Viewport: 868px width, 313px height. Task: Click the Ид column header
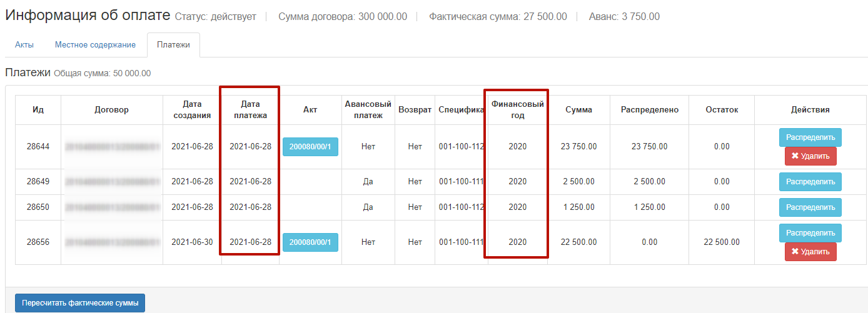tap(38, 110)
